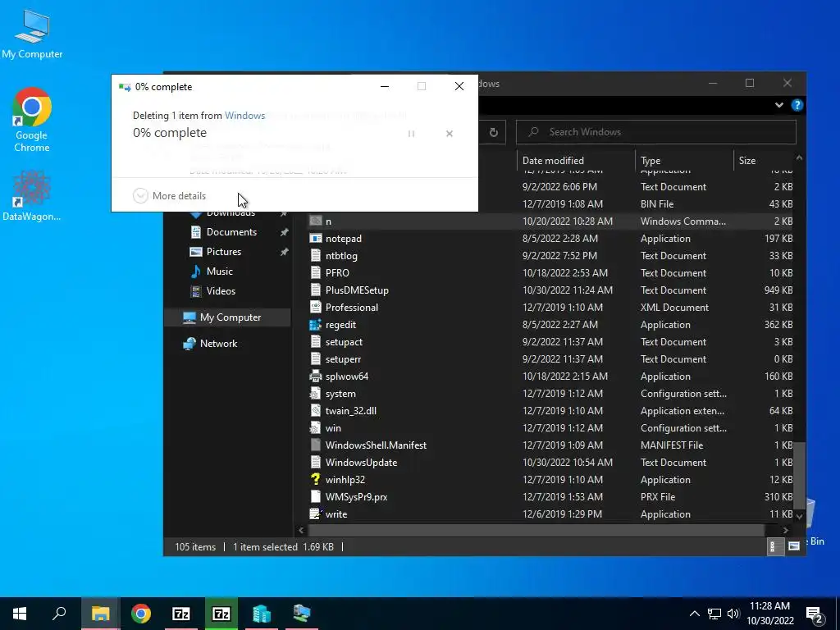Screen dimensions: 840x630
Task: Click the Pictures folder icon in the sidebar
Action: (196, 252)
